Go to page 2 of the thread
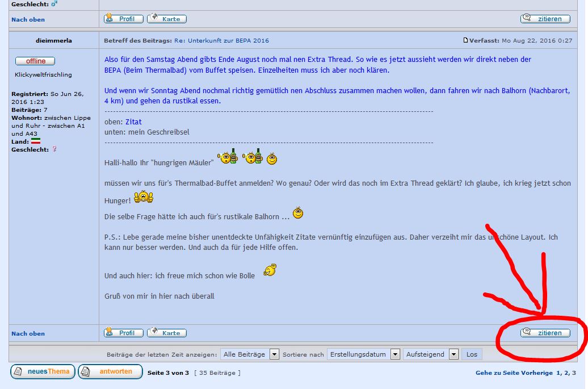The height and width of the screenshot is (389, 588). coord(566,373)
